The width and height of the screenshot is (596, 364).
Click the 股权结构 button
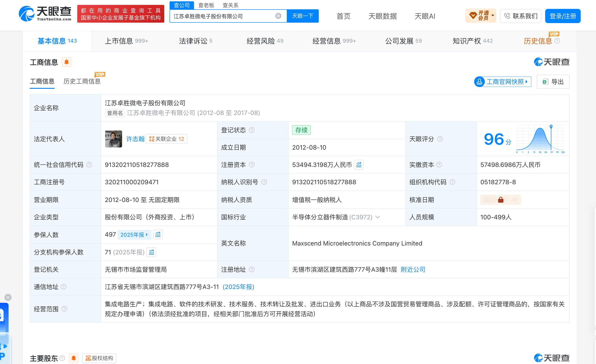click(x=99, y=358)
